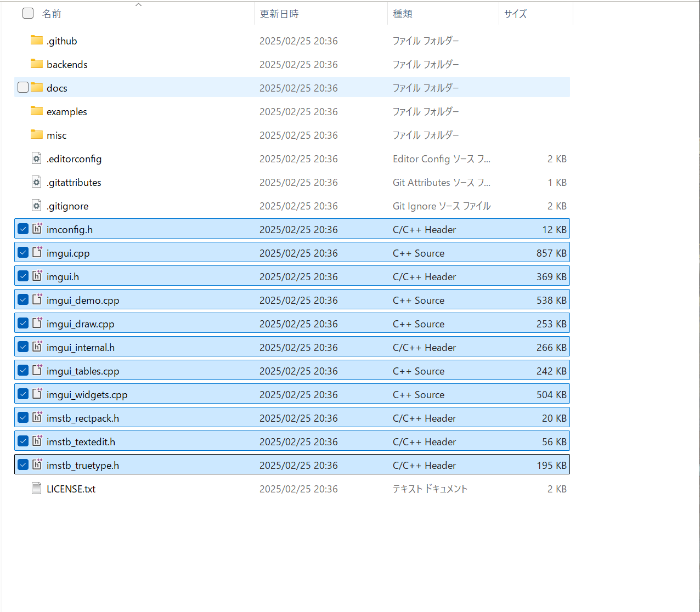Image resolution: width=700 pixels, height=612 pixels.
Task: Click the misc folder icon
Action: 37,134
